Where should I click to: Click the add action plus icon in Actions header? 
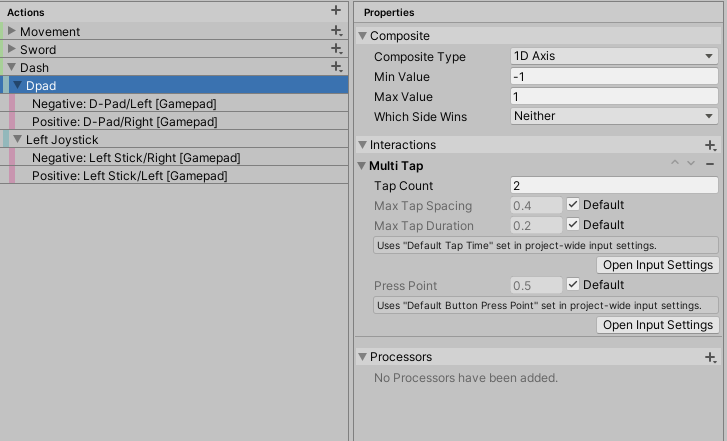pyautogui.click(x=336, y=10)
